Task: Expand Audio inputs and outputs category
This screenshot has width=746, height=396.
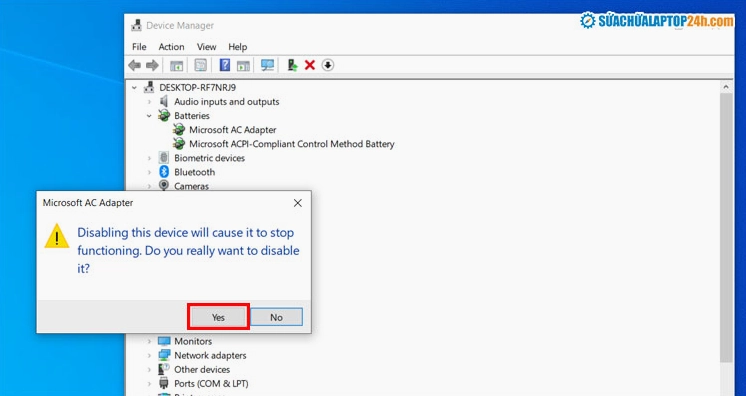Action: coord(149,102)
